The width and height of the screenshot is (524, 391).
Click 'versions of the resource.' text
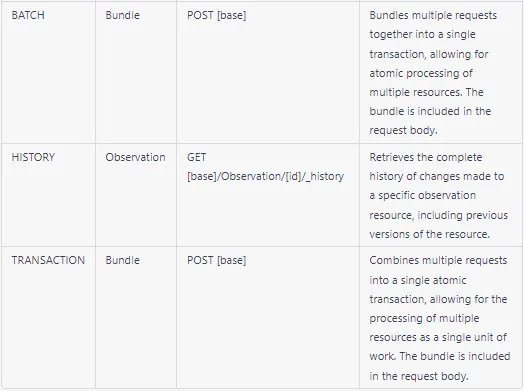pyautogui.click(x=430, y=234)
